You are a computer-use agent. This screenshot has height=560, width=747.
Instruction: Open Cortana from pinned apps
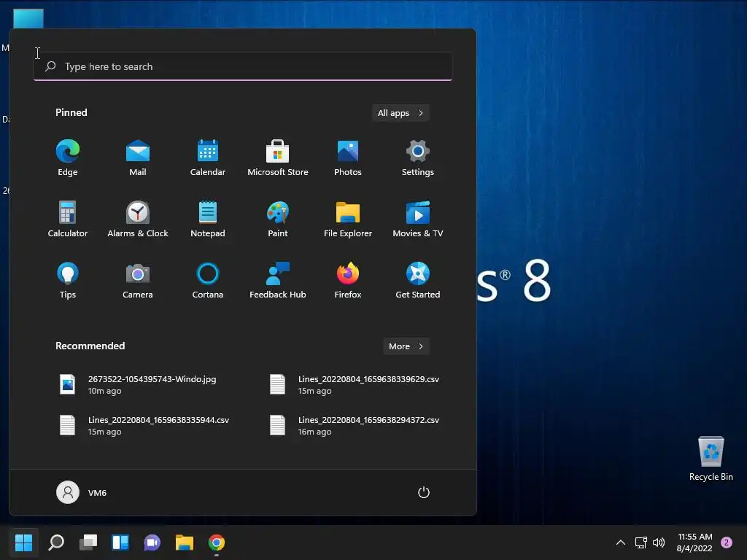tap(208, 281)
